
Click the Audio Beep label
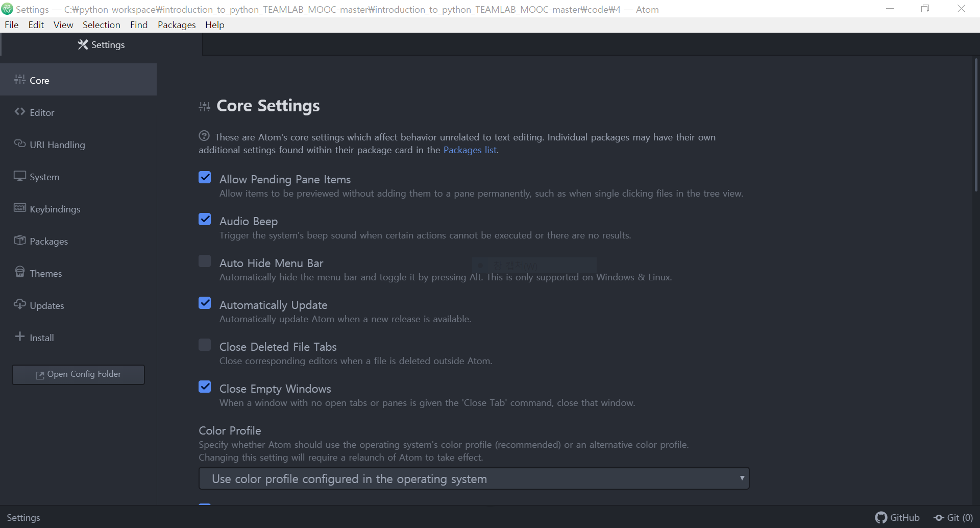[x=249, y=221]
